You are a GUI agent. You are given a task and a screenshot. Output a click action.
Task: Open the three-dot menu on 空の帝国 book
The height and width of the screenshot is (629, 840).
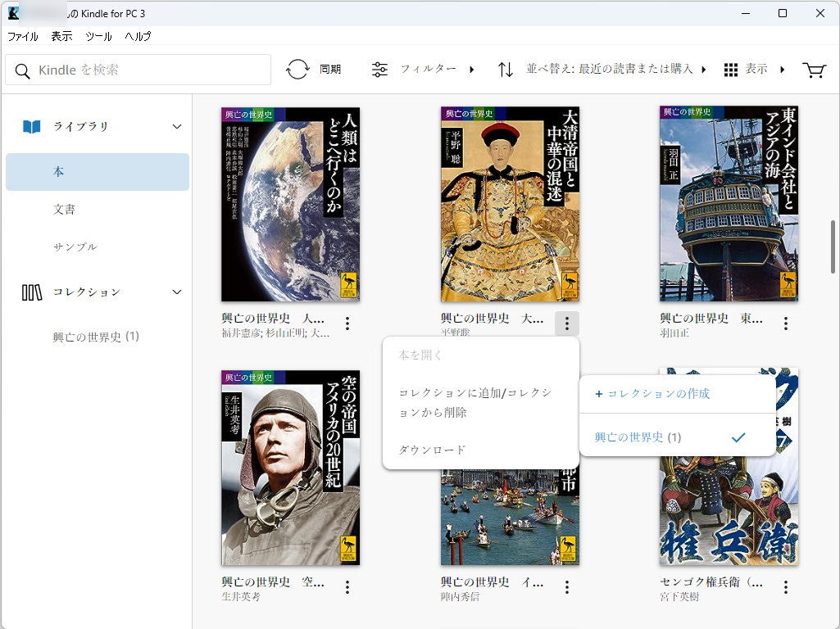(x=347, y=586)
